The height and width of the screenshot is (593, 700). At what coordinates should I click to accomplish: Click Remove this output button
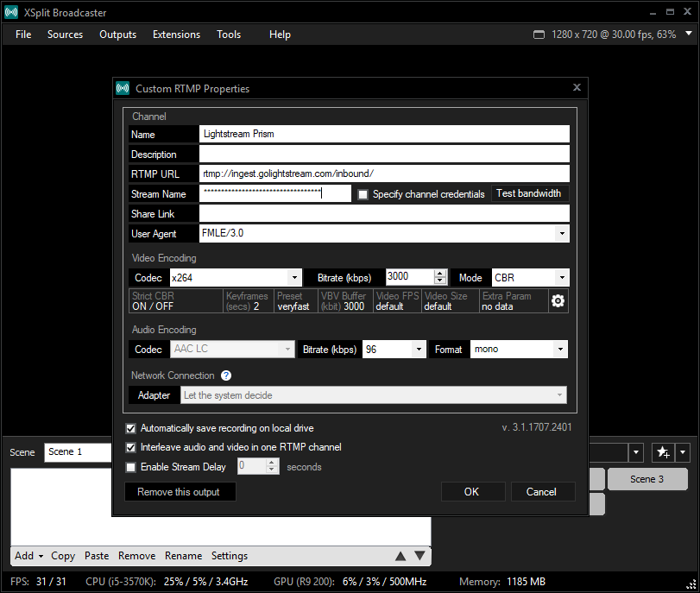tap(180, 492)
